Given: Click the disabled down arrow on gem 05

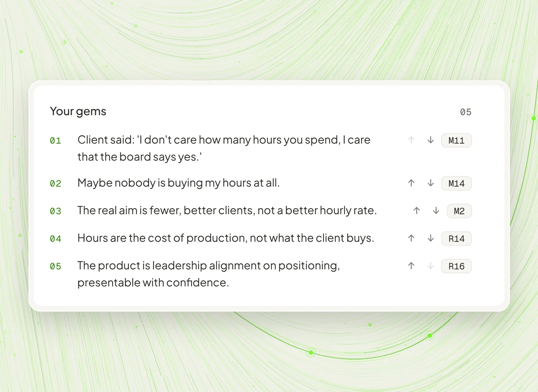Looking at the screenshot, I should click(x=430, y=266).
